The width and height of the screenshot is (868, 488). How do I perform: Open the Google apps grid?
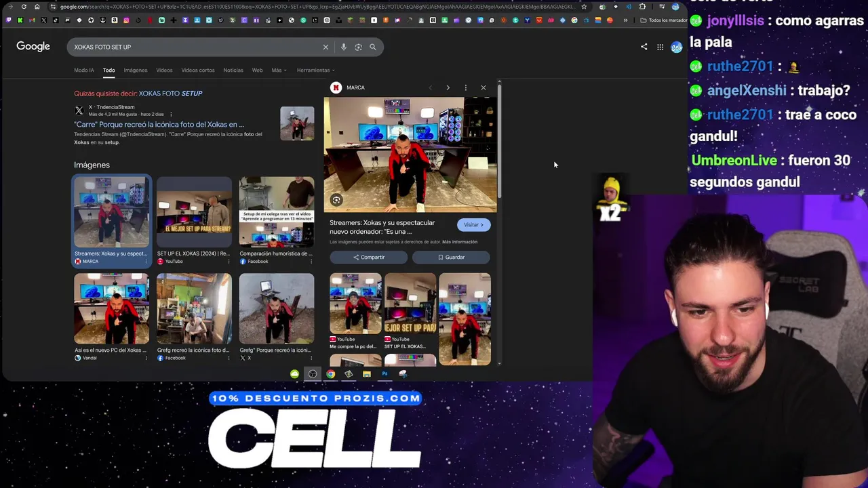coord(660,47)
